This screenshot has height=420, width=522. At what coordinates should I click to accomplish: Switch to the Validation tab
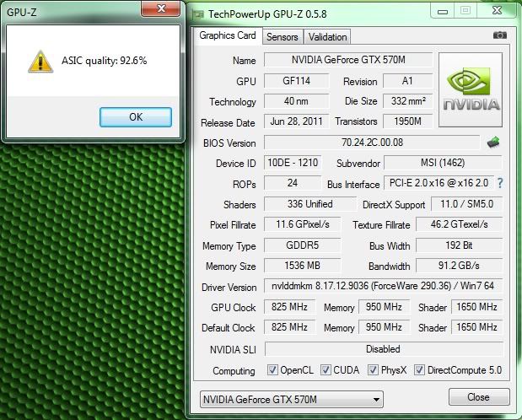(x=327, y=36)
